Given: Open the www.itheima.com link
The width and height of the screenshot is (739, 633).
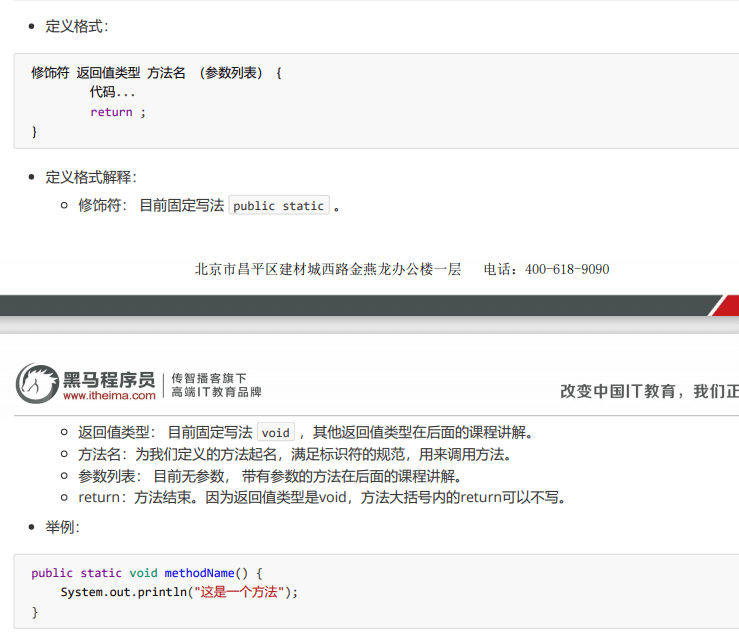Looking at the screenshot, I should click(x=109, y=396).
